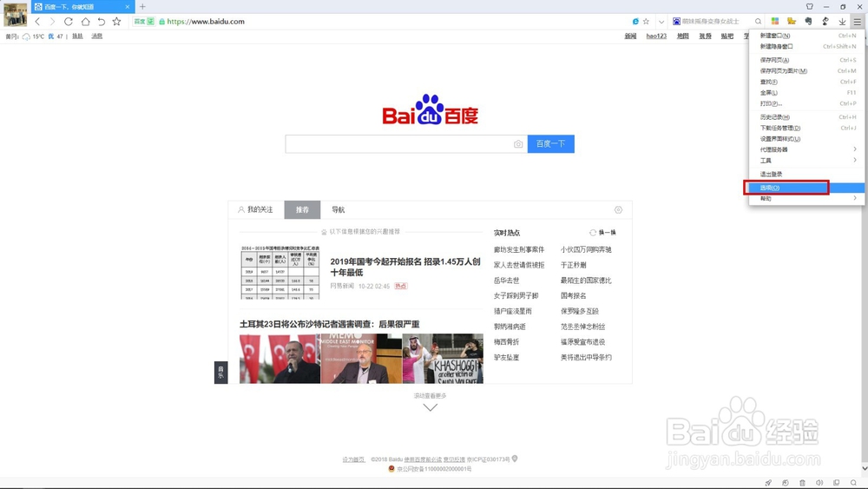Screen dimensions: 868x489
Task: Click the hot topic 国考报名
Action: coord(574,295)
